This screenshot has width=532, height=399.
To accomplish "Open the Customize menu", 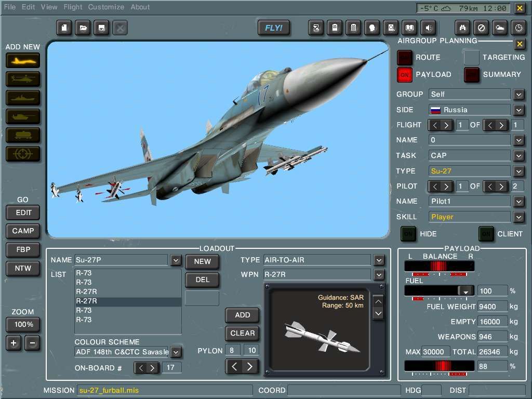I will point(106,7).
